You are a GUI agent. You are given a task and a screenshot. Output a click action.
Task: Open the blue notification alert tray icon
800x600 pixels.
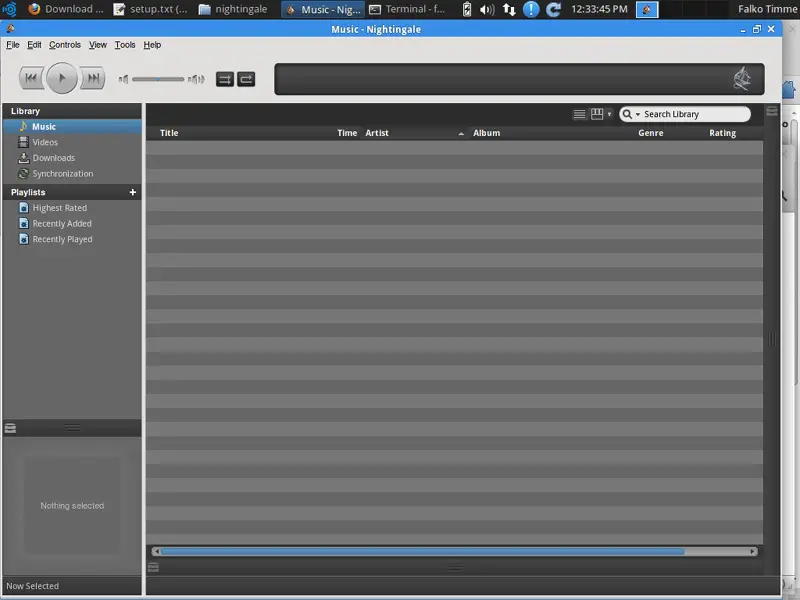531,9
